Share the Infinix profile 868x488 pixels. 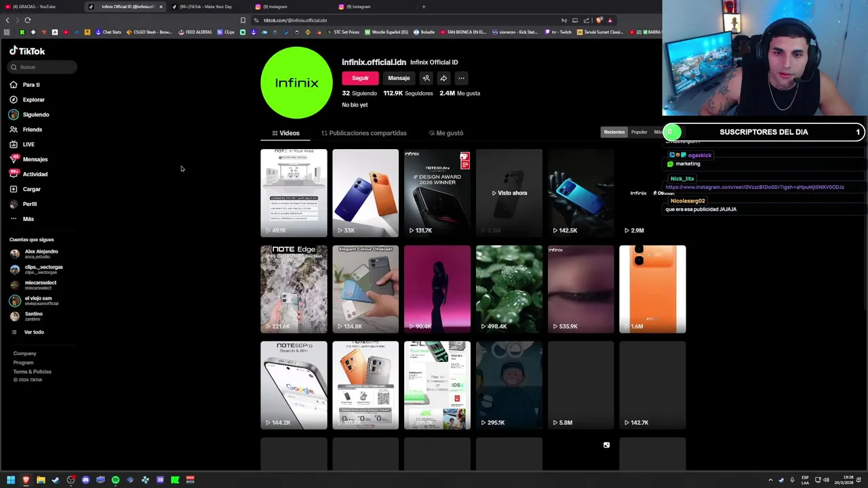(443, 78)
